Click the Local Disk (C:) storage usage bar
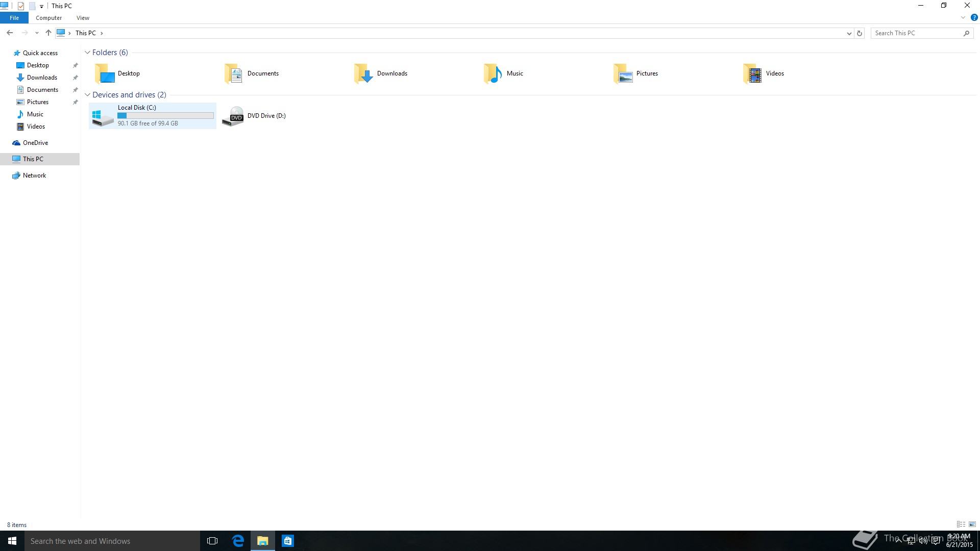This screenshot has width=980, height=551. click(165, 115)
